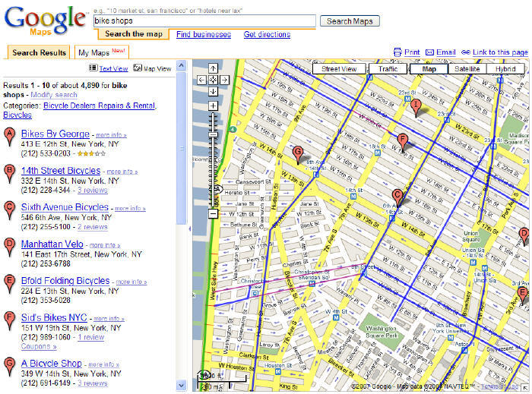The height and width of the screenshot is (394, 532).
Task: Open 3 reviews for 14th Street Bicycles
Action: coord(92,190)
